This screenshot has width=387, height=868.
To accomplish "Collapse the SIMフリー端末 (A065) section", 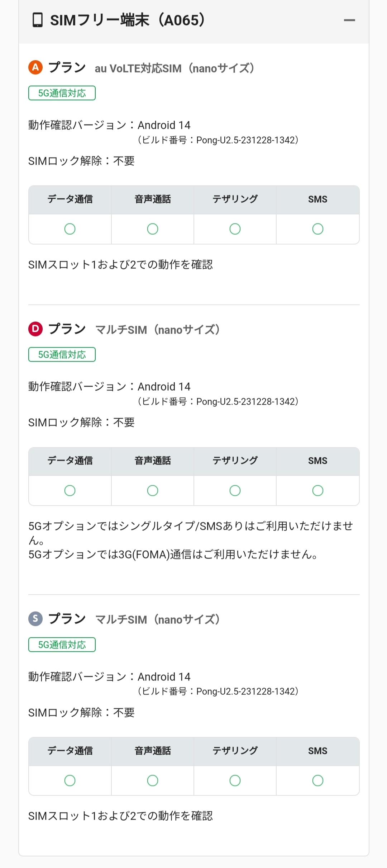I will [349, 20].
